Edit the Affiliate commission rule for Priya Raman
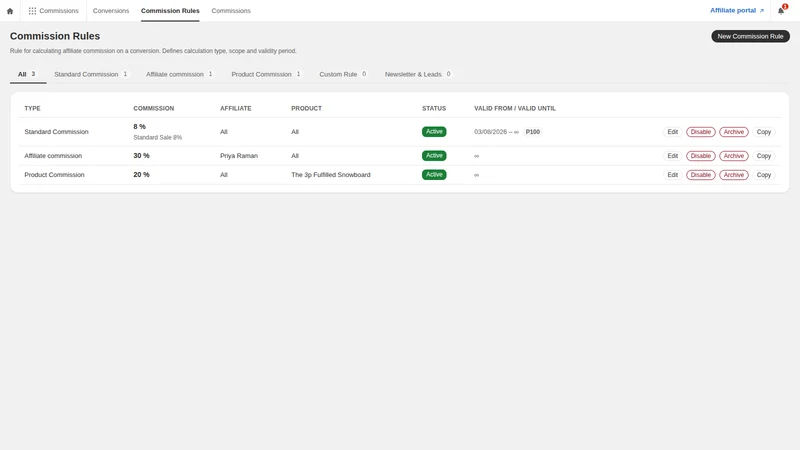This screenshot has width=800, height=450. pyautogui.click(x=672, y=156)
